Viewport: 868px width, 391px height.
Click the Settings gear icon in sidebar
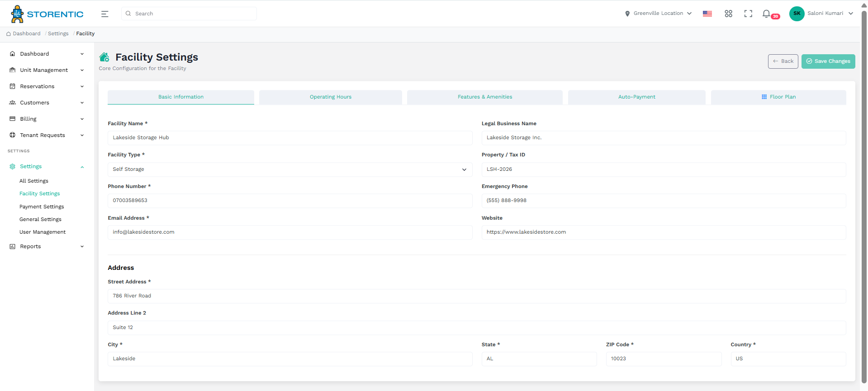tap(13, 166)
